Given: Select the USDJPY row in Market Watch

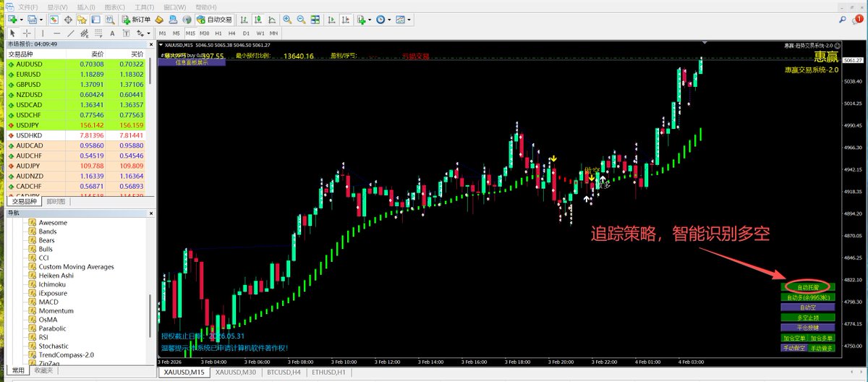Looking at the screenshot, I should coord(76,125).
